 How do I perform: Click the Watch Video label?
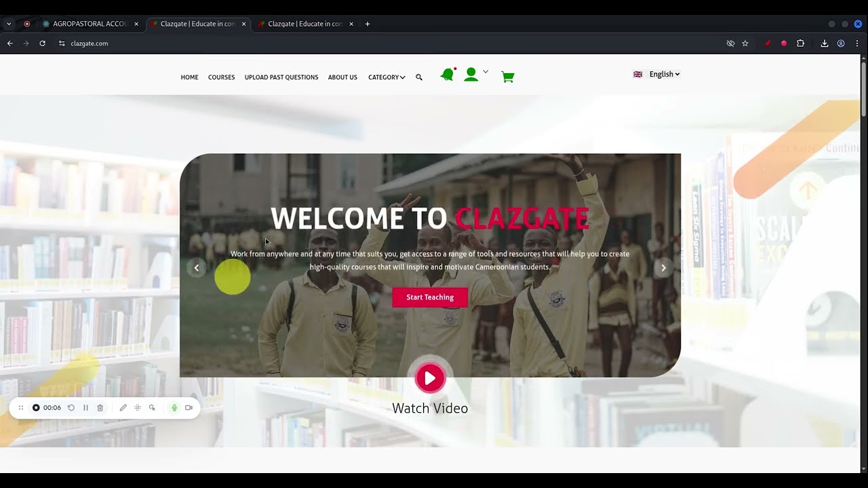[430, 408]
